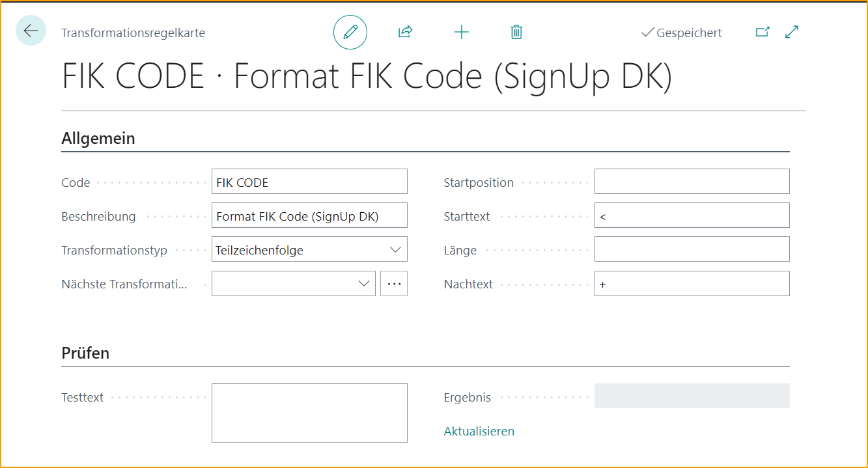Collapse the Allgemein section header
Viewport: 868px width, 468px height.
[x=98, y=138]
